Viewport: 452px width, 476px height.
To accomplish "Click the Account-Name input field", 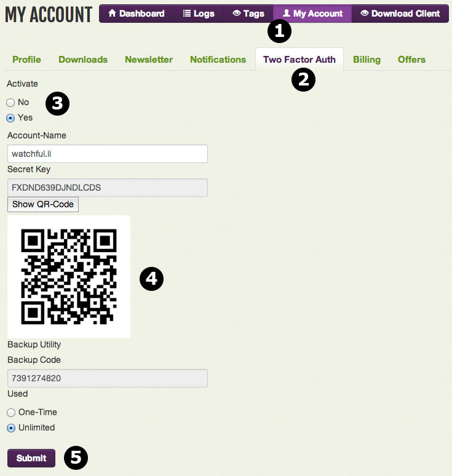I will (x=108, y=154).
